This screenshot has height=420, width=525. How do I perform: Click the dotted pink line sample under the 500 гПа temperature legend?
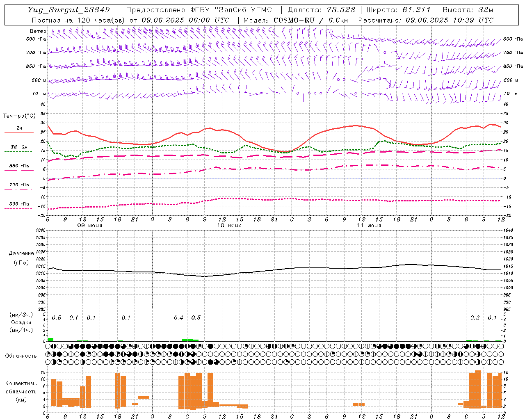[x=18, y=209]
